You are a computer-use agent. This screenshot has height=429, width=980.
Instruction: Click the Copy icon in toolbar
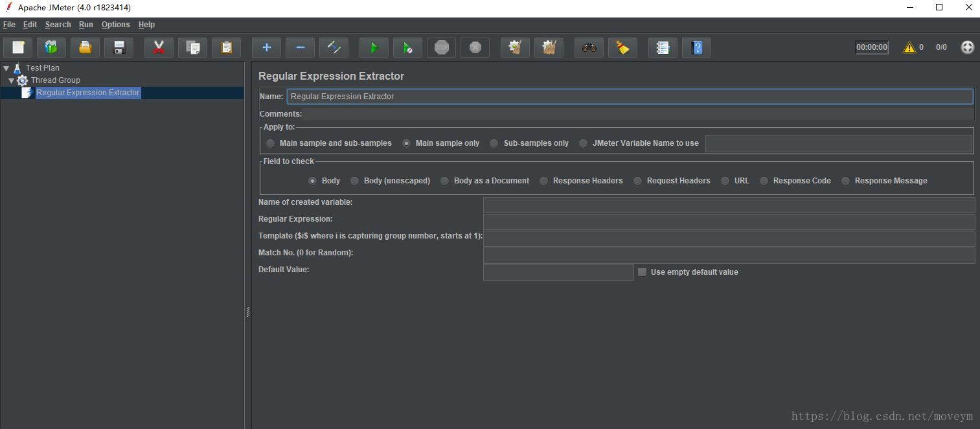192,47
